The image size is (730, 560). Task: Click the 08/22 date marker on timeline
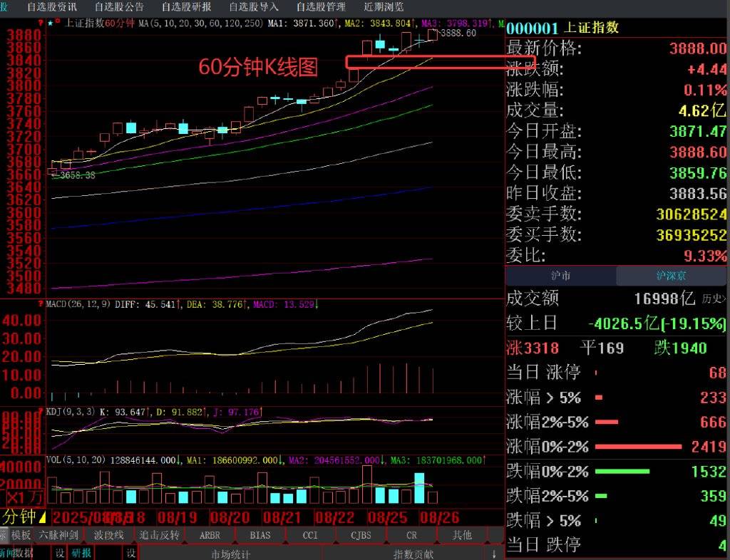click(x=334, y=516)
